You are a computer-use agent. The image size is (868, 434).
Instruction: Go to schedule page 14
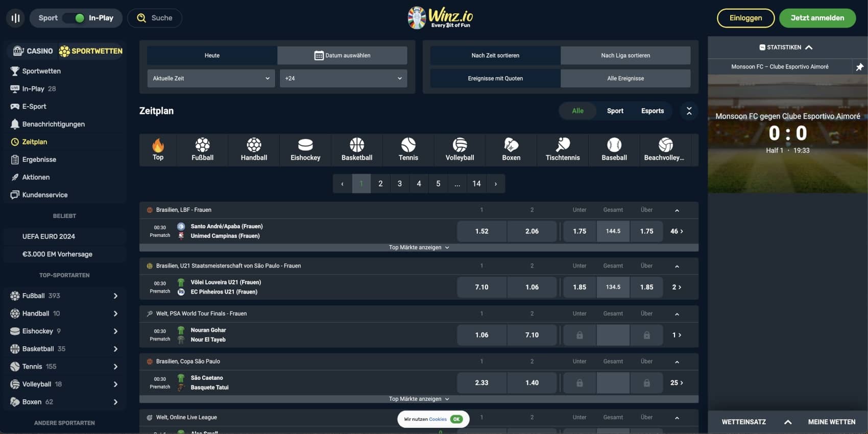coord(476,184)
